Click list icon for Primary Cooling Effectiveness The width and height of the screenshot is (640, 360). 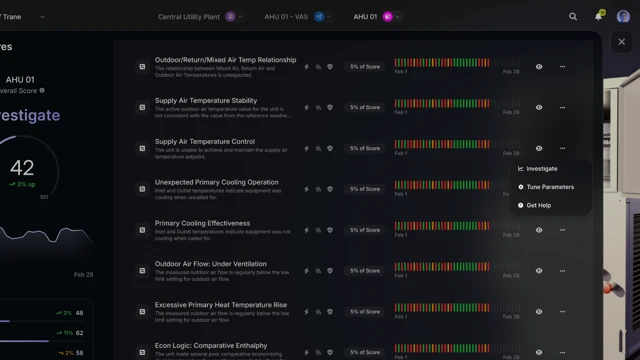142,230
